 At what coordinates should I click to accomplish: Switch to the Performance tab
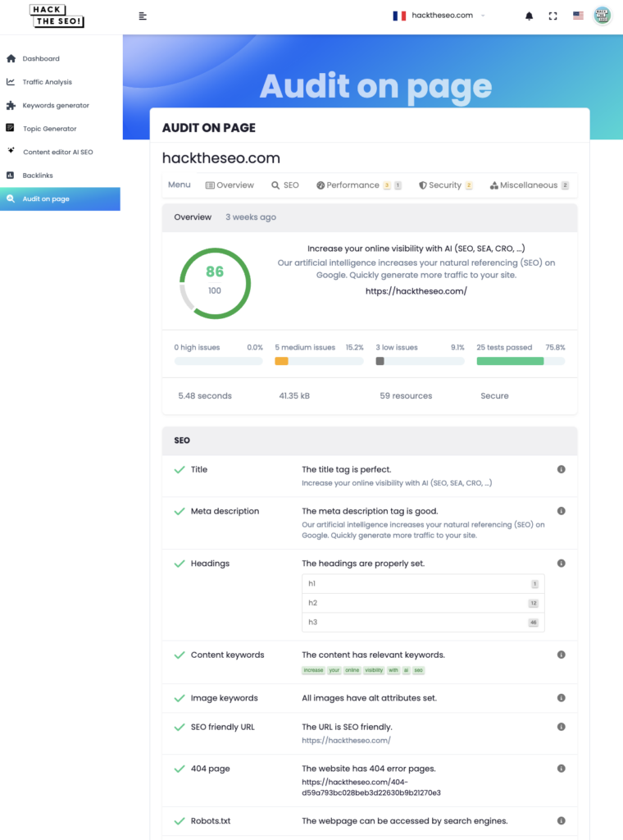pyautogui.click(x=352, y=185)
